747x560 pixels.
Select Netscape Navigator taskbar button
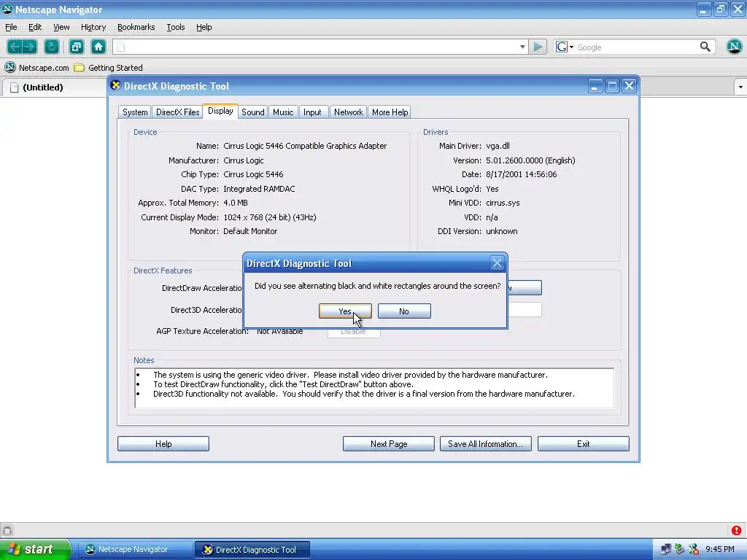tap(135, 550)
